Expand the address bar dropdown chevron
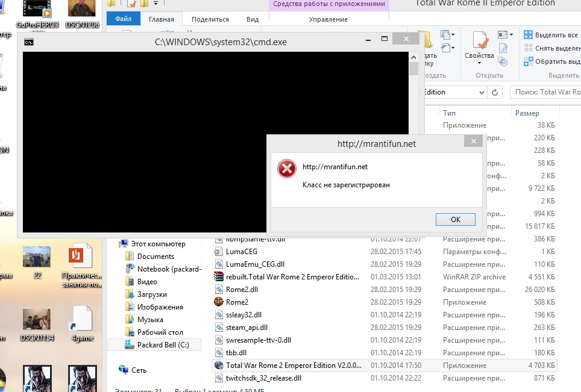The height and width of the screenshot is (392, 581). (x=482, y=92)
